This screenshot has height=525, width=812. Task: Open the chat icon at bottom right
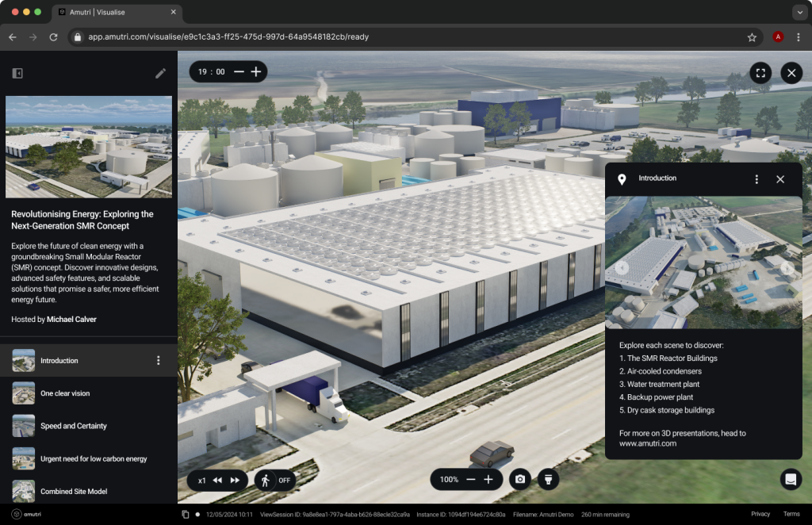pyautogui.click(x=790, y=479)
